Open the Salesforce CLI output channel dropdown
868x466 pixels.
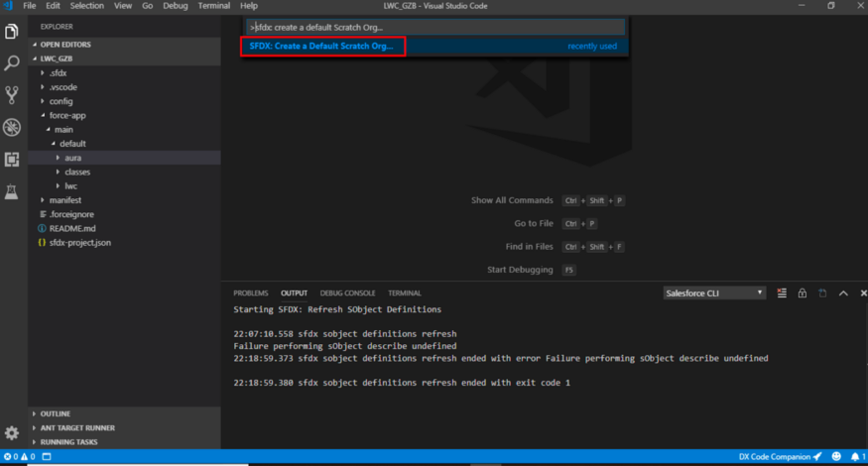coord(714,293)
